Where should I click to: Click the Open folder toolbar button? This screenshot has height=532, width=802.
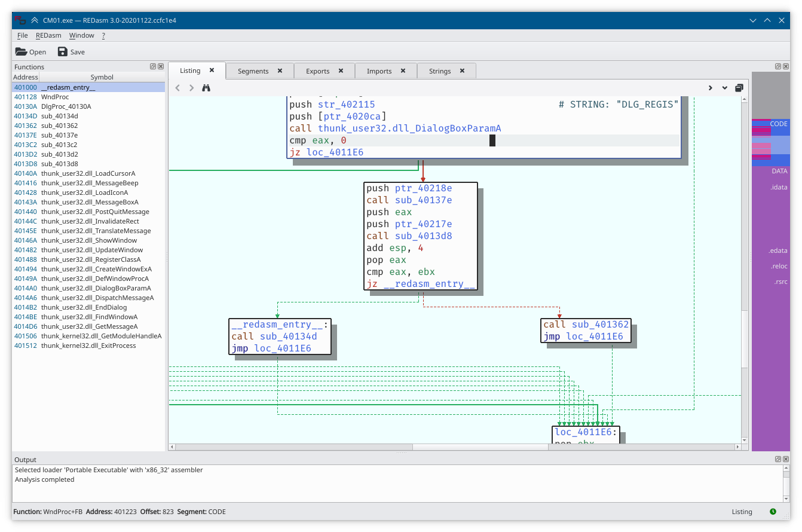click(x=30, y=52)
